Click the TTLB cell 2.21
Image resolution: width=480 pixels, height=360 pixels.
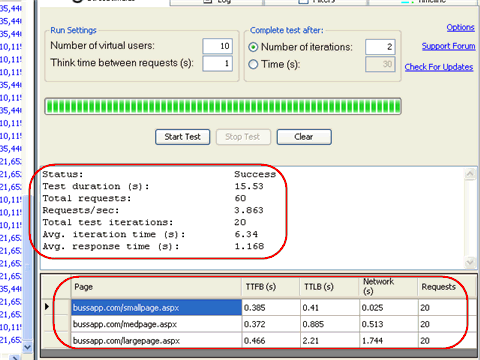click(x=330, y=340)
